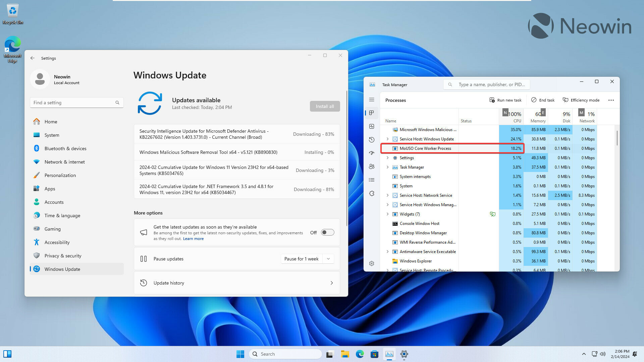Expand the Settings process tree item
The image size is (644, 362).
click(x=387, y=158)
